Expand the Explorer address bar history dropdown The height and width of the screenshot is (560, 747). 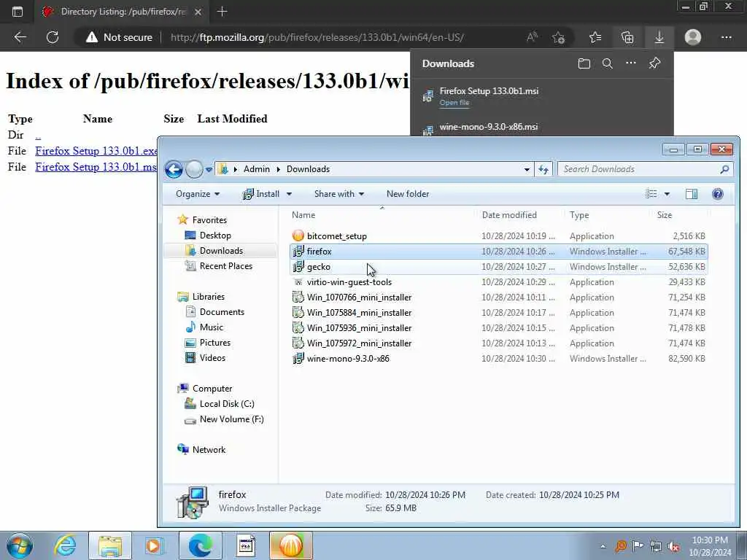[527, 169]
